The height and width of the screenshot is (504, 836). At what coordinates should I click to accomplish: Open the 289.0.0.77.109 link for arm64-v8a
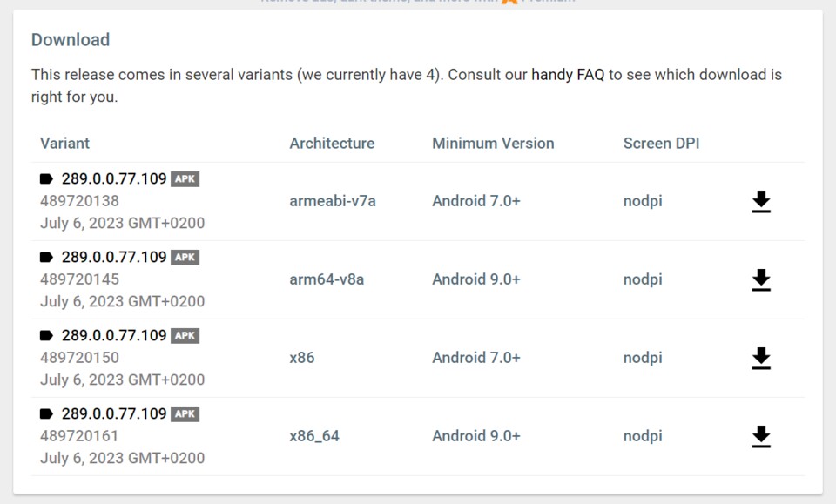[x=114, y=258]
